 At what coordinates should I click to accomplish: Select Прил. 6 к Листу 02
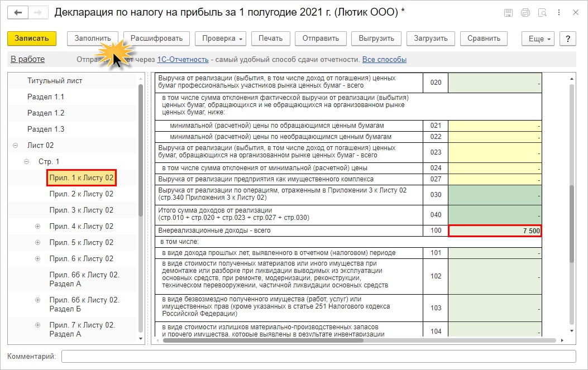82,258
